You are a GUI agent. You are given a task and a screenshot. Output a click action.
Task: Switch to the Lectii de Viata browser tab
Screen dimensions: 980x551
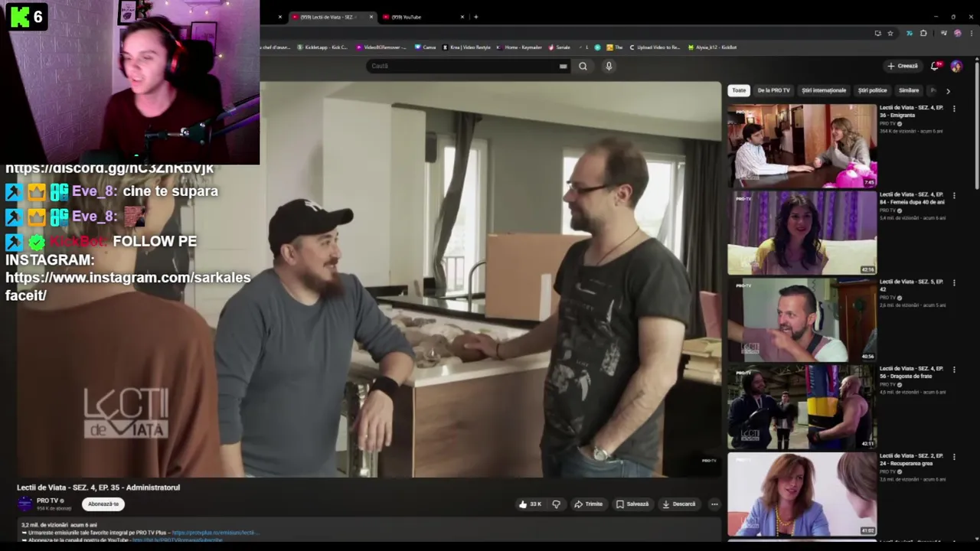tap(331, 17)
